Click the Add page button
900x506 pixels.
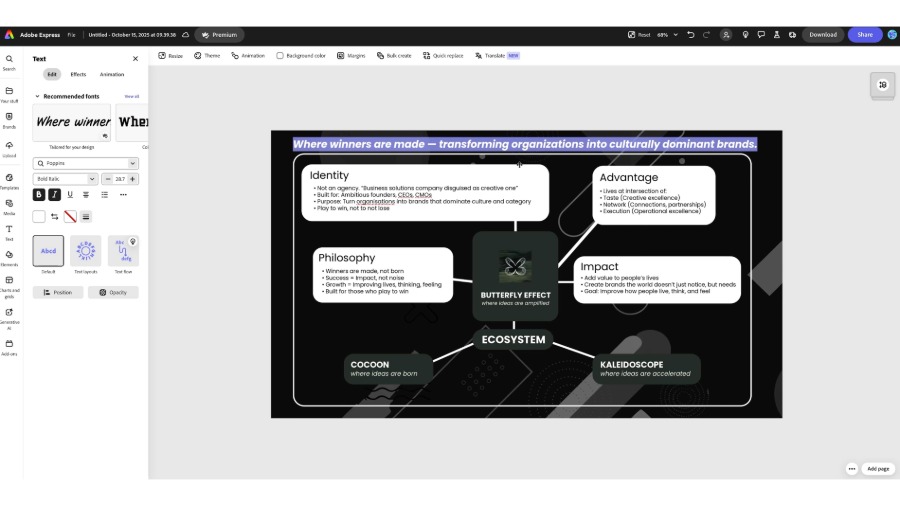coord(878,469)
